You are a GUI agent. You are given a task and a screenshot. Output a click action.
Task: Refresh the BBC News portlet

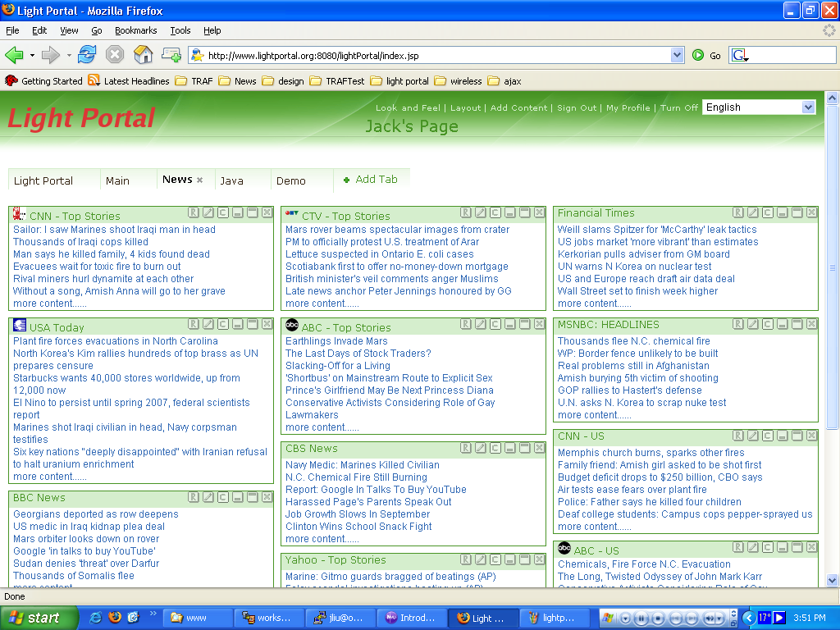[194, 497]
